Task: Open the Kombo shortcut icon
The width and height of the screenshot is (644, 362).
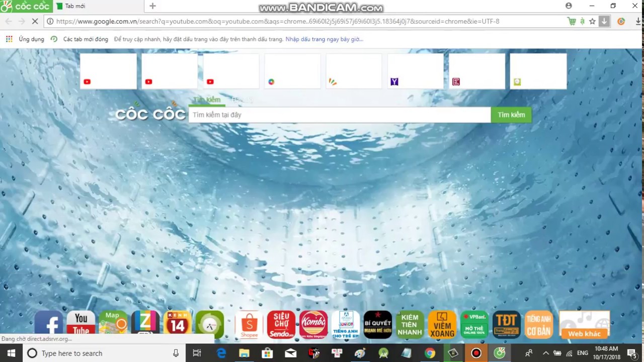Action: point(313,324)
